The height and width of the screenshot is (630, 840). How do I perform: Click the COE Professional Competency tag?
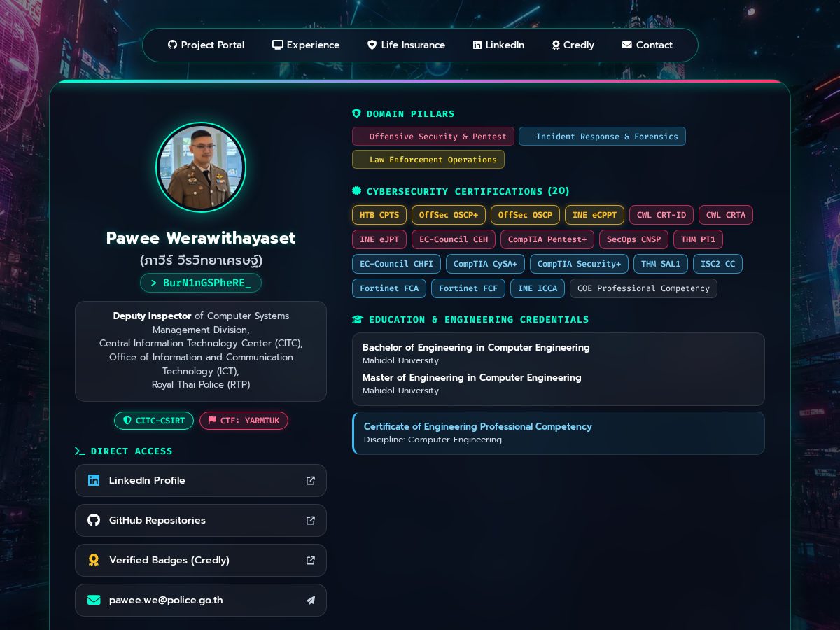(643, 288)
